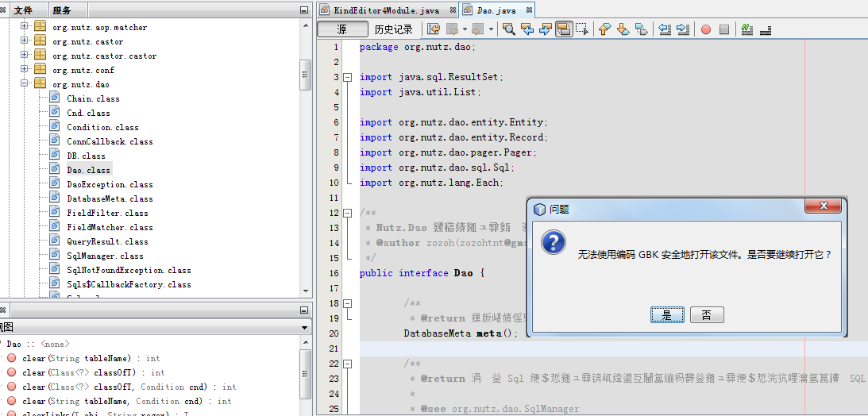Select ConnCallback.class tree entry

(x=110, y=142)
